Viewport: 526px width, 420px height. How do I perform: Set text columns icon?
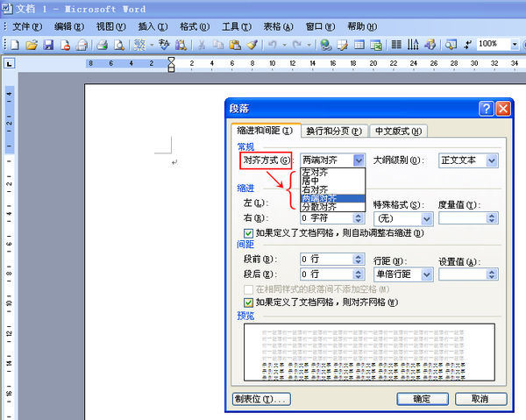point(396,45)
